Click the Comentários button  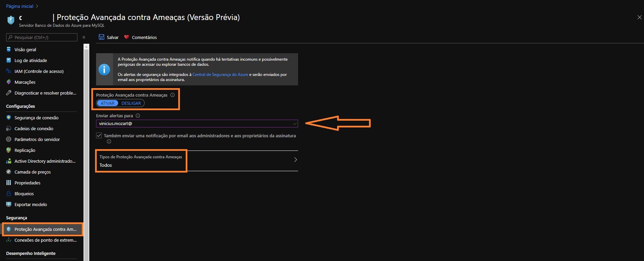click(x=140, y=37)
